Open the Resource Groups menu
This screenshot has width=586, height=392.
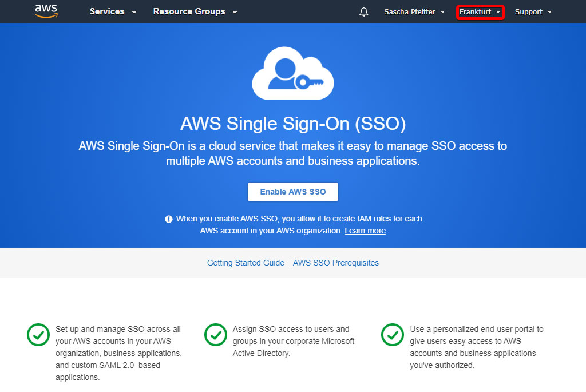tap(189, 11)
